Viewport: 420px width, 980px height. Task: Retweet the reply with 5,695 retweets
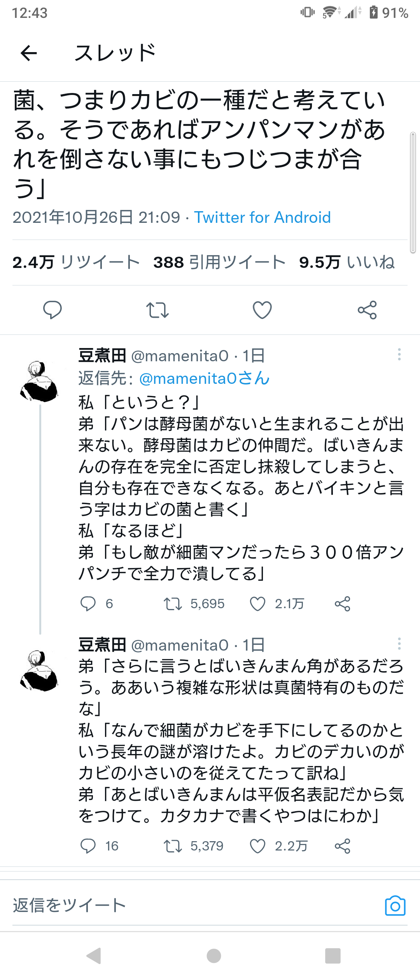point(173,604)
